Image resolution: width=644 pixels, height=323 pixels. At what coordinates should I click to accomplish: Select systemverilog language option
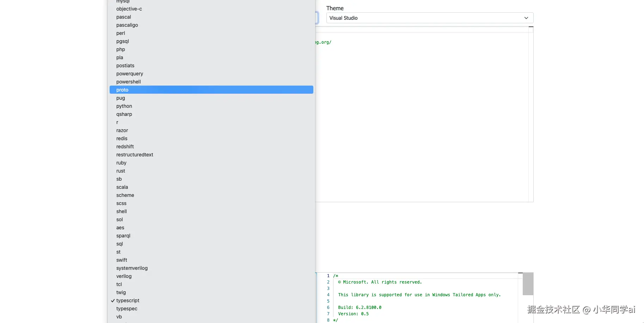pyautogui.click(x=211, y=268)
